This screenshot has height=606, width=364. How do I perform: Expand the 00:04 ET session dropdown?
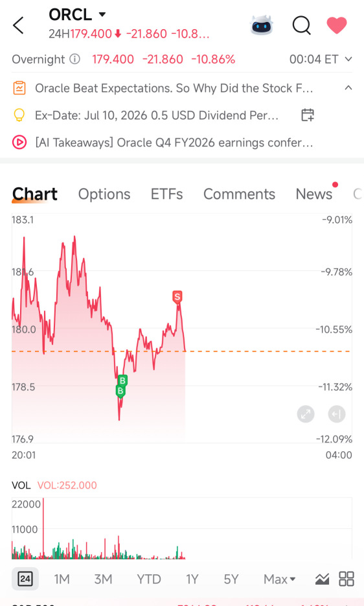coord(321,59)
